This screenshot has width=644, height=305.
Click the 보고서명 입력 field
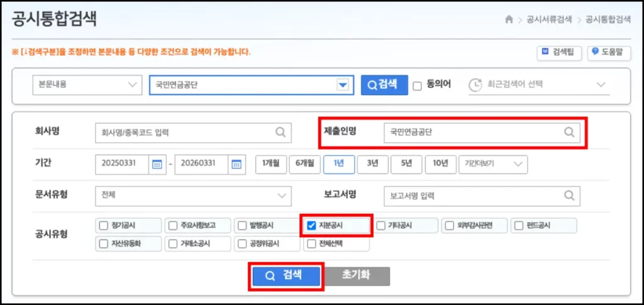[x=482, y=196]
